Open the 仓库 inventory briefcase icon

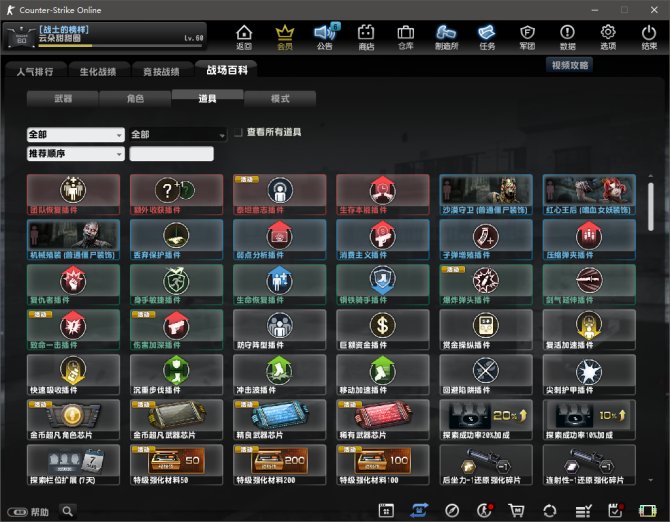click(x=406, y=37)
